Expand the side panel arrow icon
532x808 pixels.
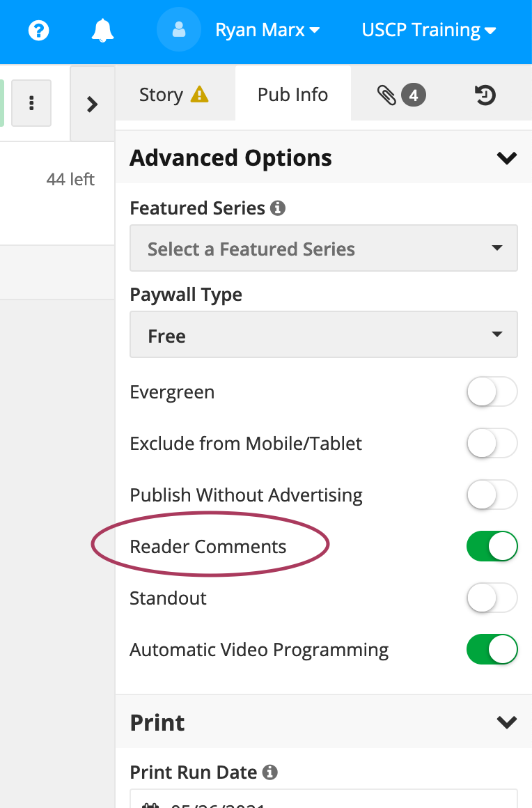click(x=93, y=102)
